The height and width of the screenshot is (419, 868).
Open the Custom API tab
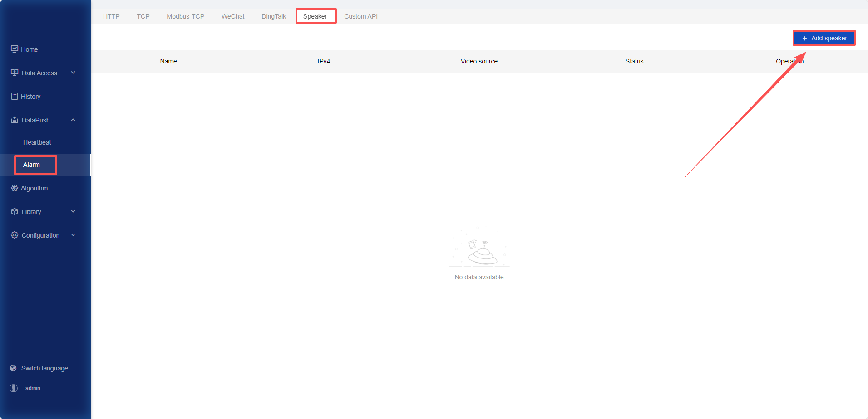360,16
